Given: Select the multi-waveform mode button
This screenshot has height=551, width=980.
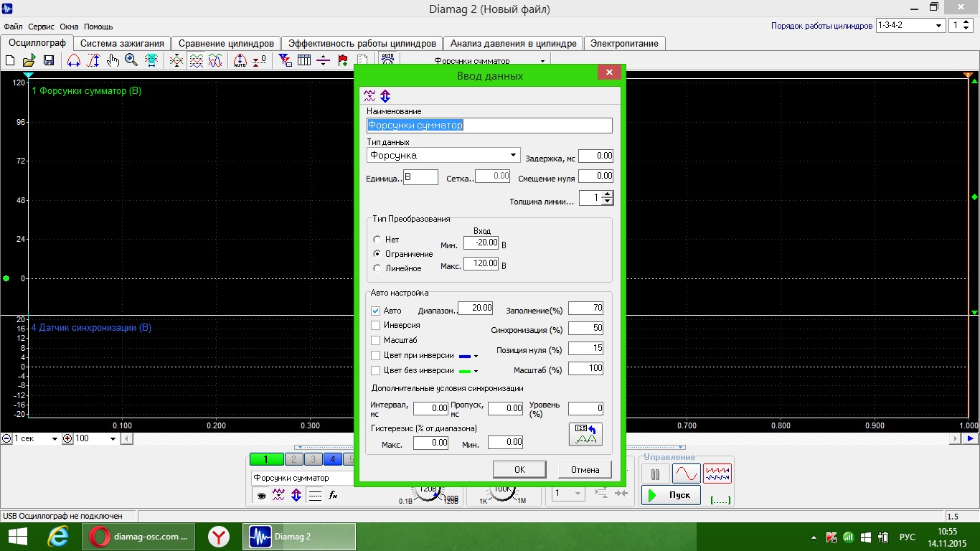Looking at the screenshot, I should (717, 474).
